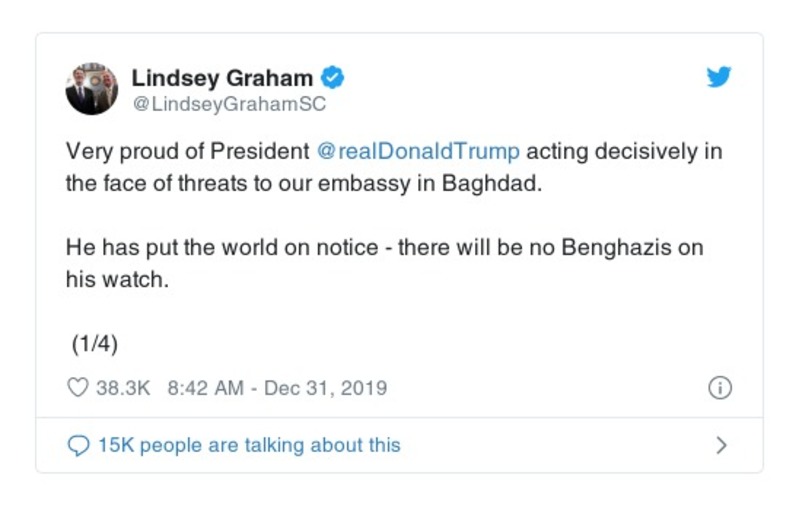Like the tweet with the heart icon
Screen dimensions: 799x513
[78, 388]
